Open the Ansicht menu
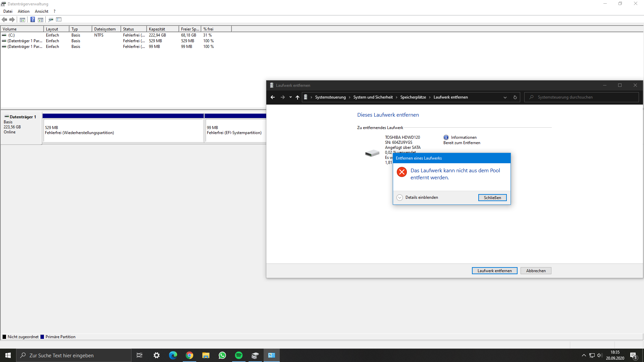This screenshot has height=362, width=644. point(41,11)
